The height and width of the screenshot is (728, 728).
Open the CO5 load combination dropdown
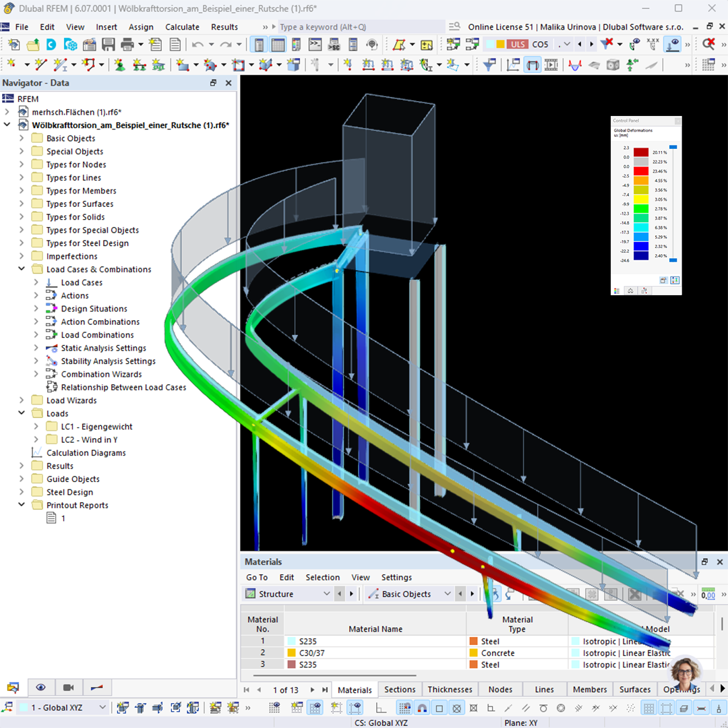click(566, 44)
